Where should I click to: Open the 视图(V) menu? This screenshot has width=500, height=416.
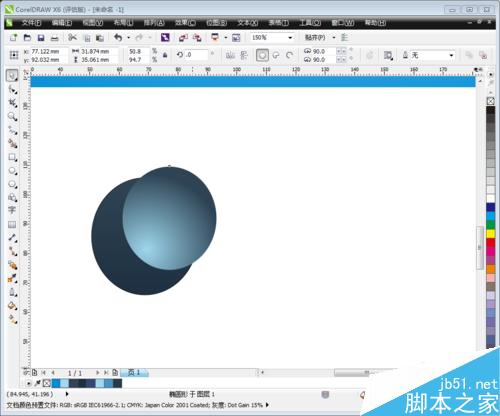click(93, 23)
